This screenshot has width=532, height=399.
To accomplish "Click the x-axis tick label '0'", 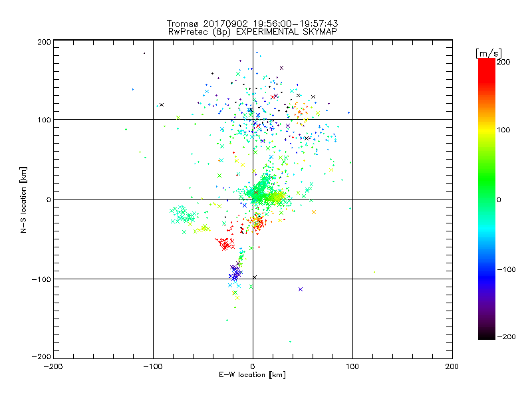I will 253,366.
